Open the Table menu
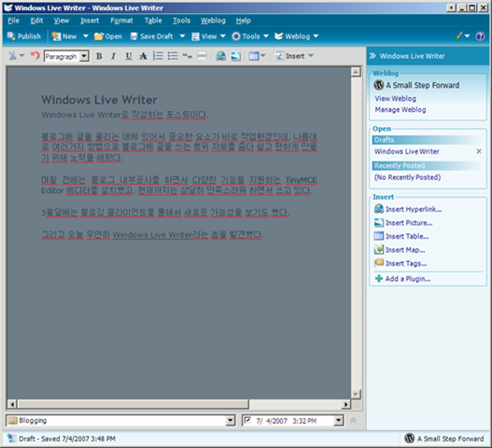This screenshot has width=492, height=448. pos(153,21)
